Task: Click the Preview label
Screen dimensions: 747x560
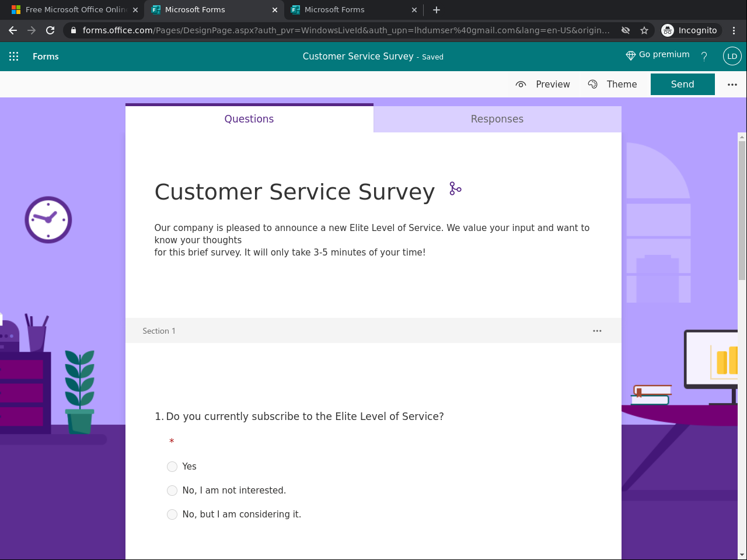Action: pos(553,85)
